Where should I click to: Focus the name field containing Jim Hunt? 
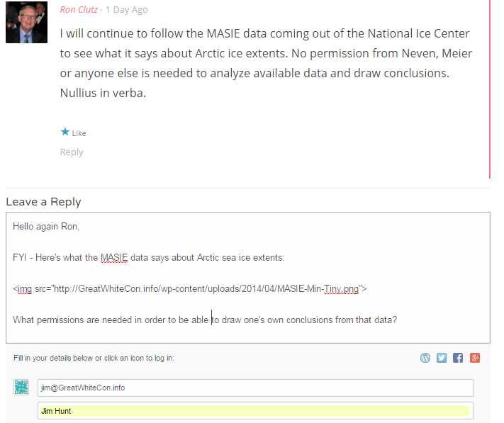click(255, 411)
